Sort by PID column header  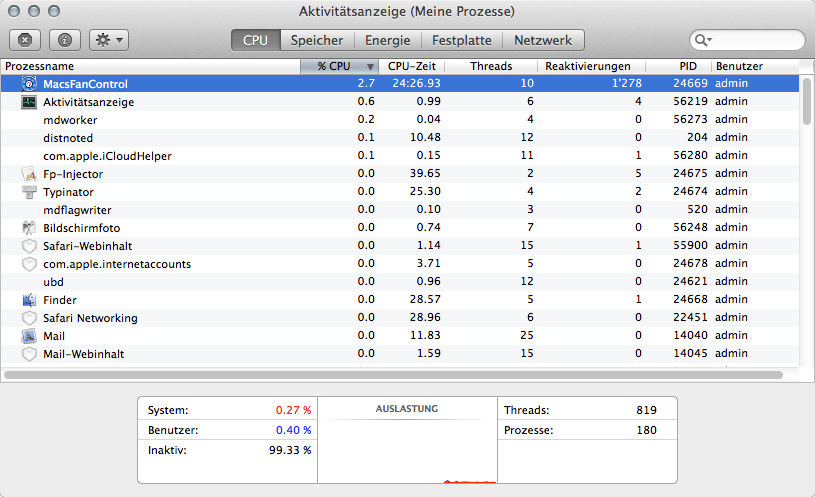[678, 66]
